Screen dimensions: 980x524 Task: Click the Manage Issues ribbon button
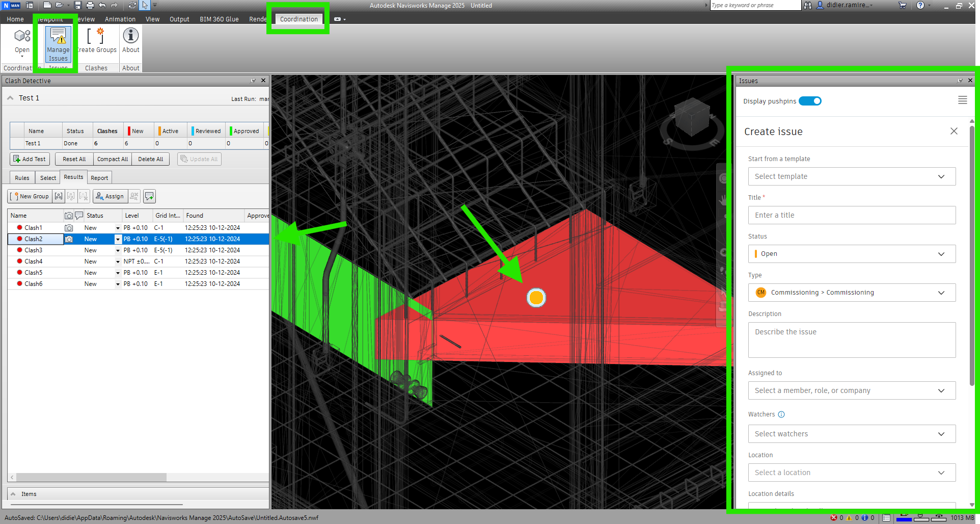[x=58, y=44]
